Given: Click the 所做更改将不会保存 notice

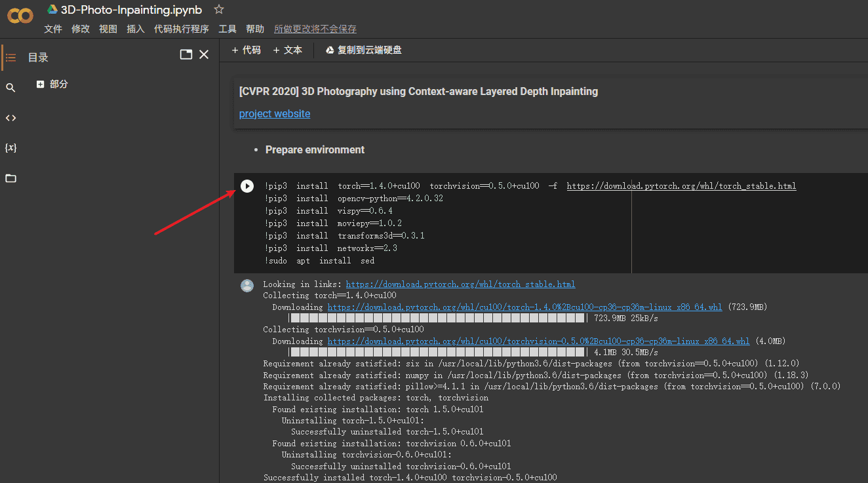Looking at the screenshot, I should click(315, 29).
